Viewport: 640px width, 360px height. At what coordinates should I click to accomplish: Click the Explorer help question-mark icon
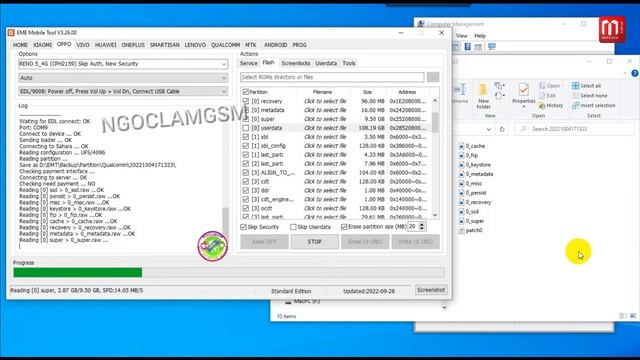[x=635, y=73]
